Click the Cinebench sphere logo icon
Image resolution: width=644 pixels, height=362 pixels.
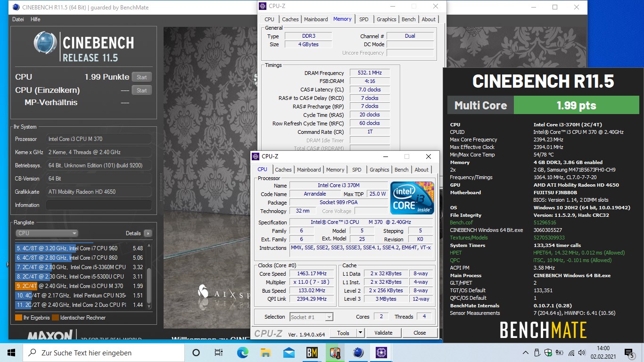click(45, 43)
